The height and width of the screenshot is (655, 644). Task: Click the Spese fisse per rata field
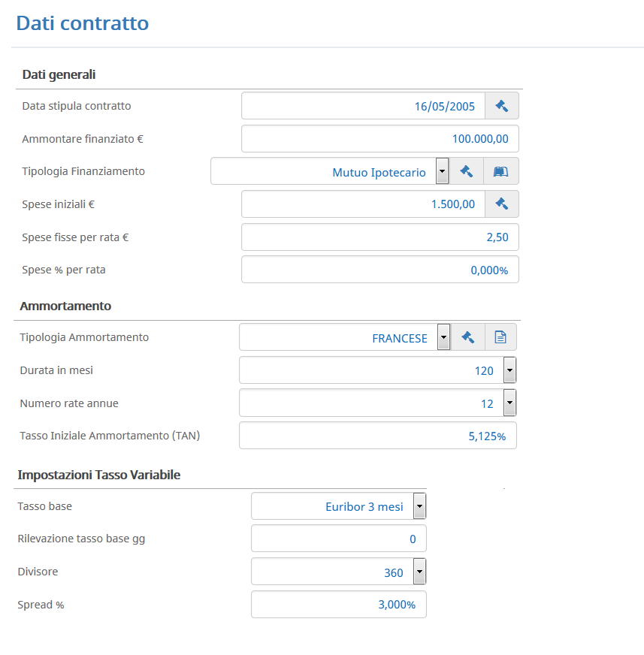tap(380, 237)
